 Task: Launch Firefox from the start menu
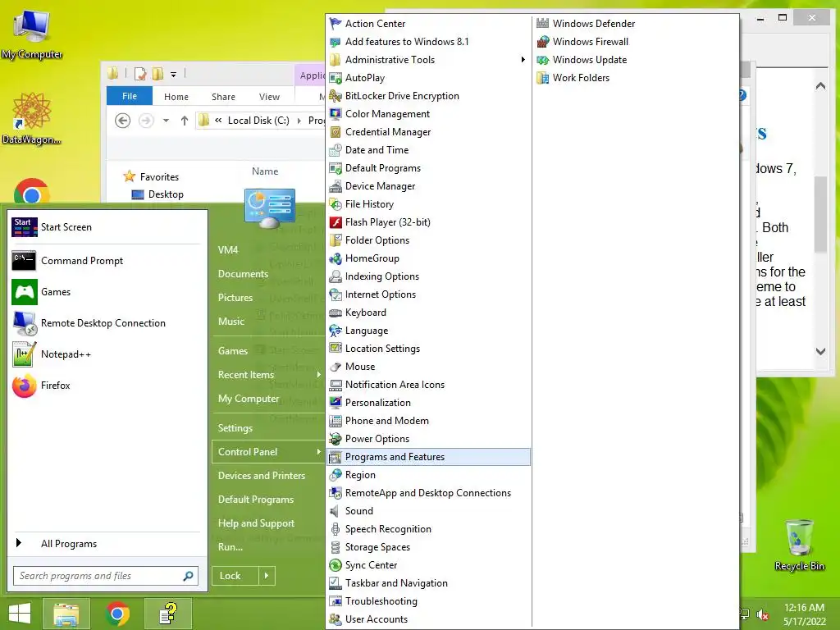pos(106,386)
